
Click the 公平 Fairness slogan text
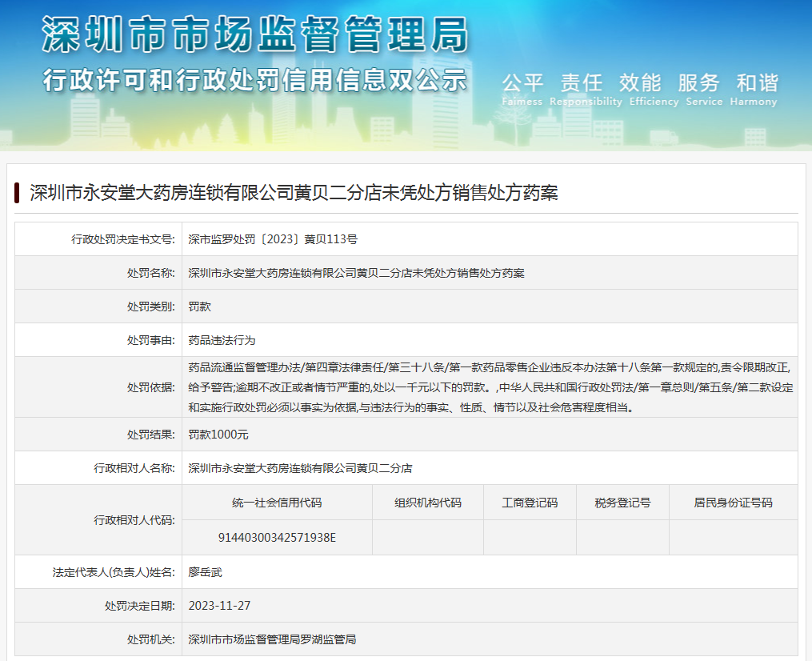tap(522, 90)
